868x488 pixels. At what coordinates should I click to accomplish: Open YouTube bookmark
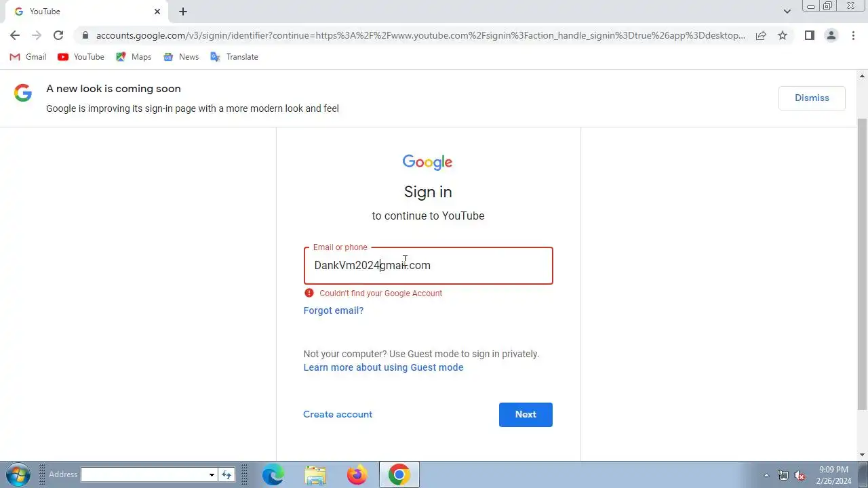(x=81, y=57)
